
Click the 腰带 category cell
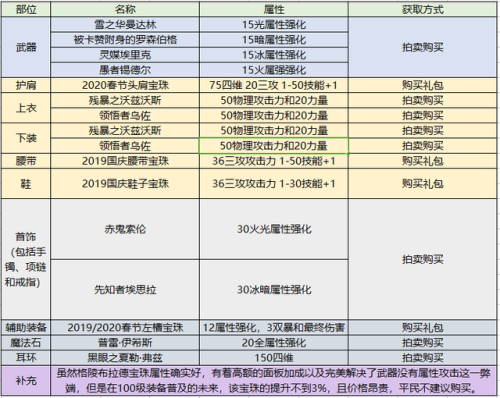[x=26, y=161]
